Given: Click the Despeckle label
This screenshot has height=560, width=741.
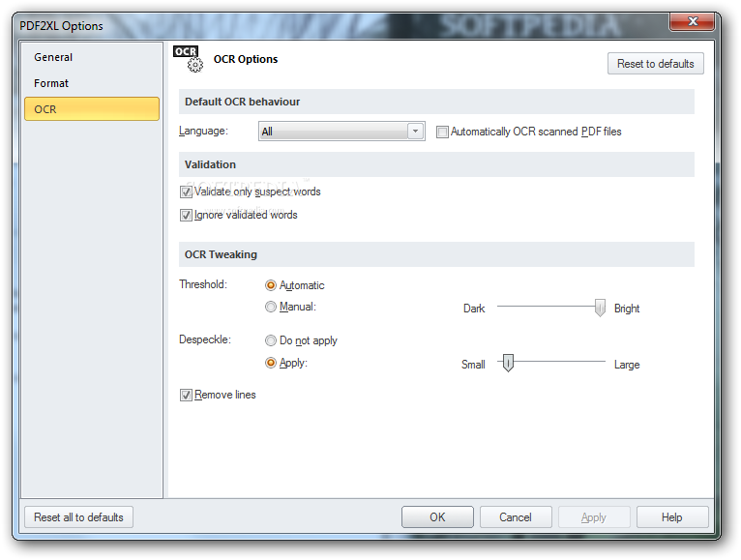Looking at the screenshot, I should 205,339.
